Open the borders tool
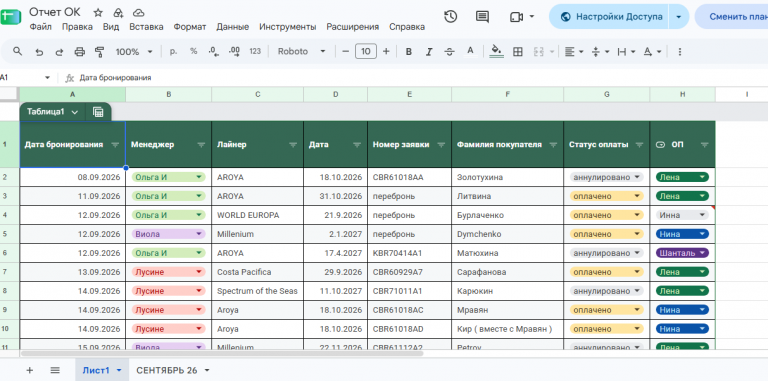The height and width of the screenshot is (381, 768). [518, 52]
